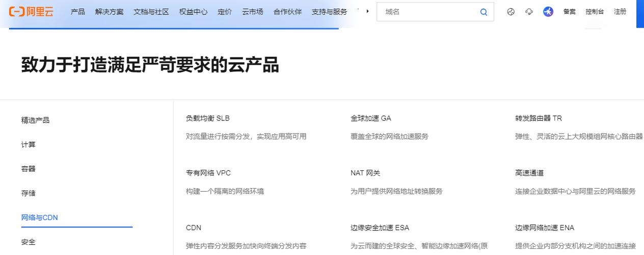Click description 提供企业内部分支机构之间的加速连接
644x255 pixels.
[x=576, y=246]
